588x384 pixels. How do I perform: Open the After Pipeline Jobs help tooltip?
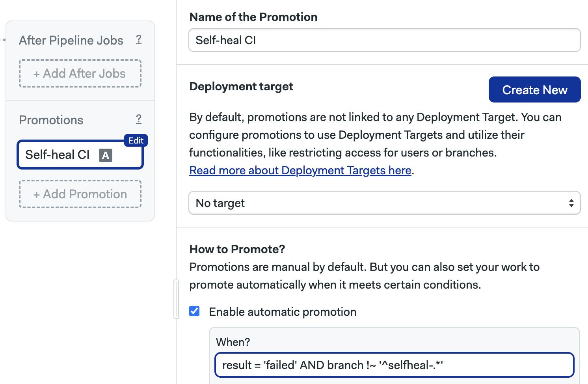coord(138,39)
